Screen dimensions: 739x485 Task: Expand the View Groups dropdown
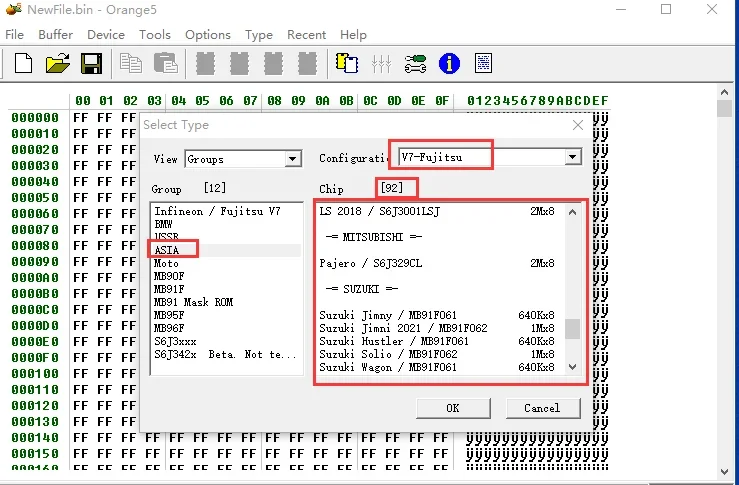(292, 159)
